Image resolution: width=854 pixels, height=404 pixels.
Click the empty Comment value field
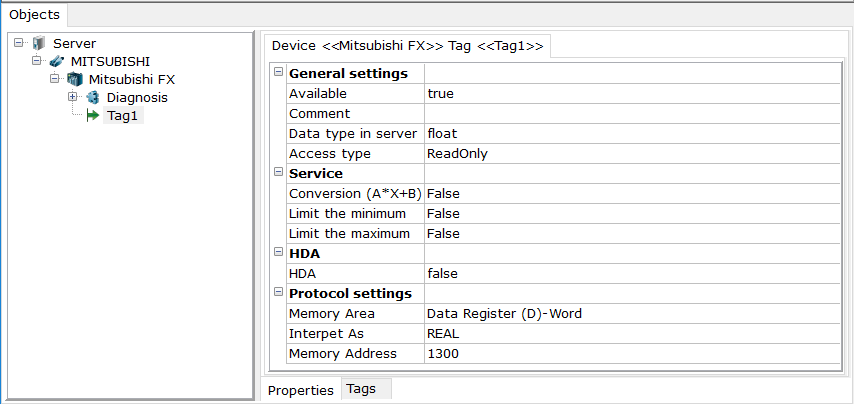(x=632, y=114)
